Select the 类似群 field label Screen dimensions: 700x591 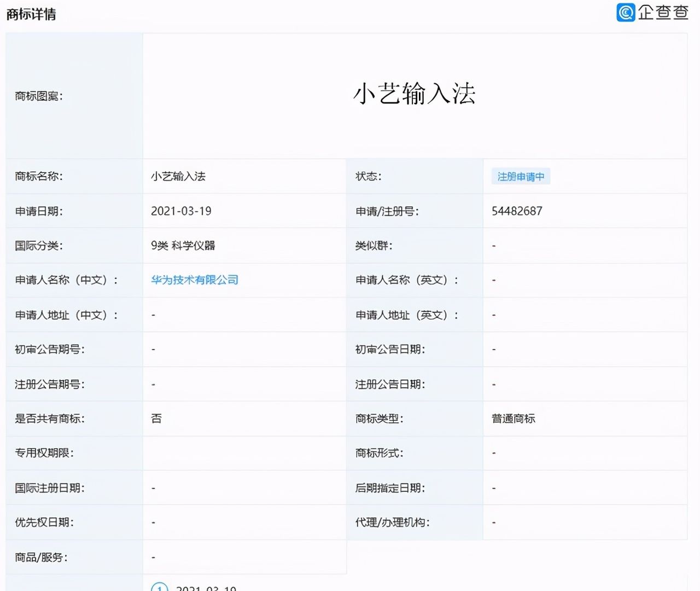point(374,246)
